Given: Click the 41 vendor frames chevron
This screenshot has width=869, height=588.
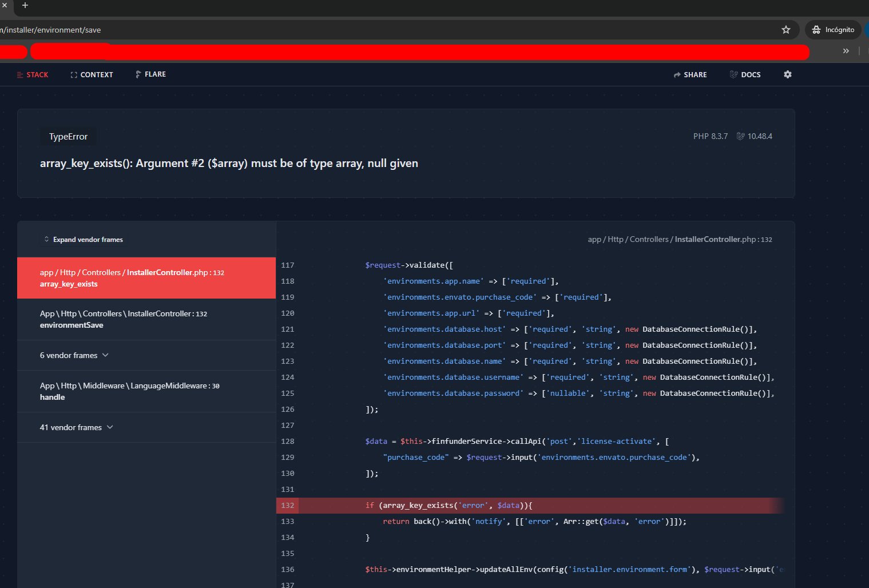Looking at the screenshot, I should coord(110,427).
